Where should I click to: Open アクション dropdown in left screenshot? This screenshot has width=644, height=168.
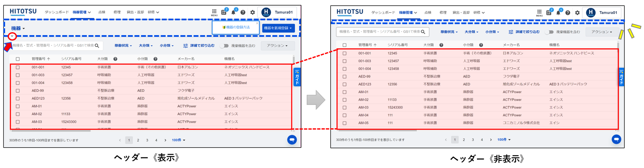pyautogui.click(x=278, y=45)
